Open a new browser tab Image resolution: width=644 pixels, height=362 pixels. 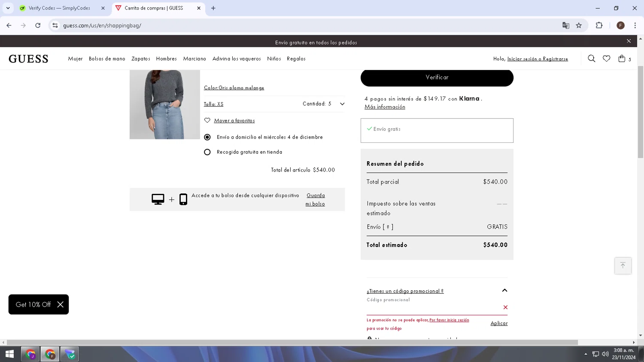point(213,8)
